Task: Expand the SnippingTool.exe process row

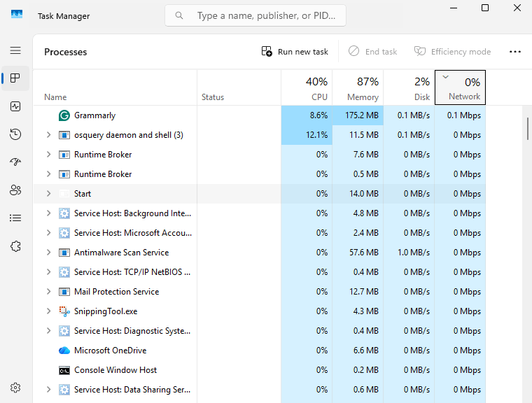Action: [x=48, y=311]
